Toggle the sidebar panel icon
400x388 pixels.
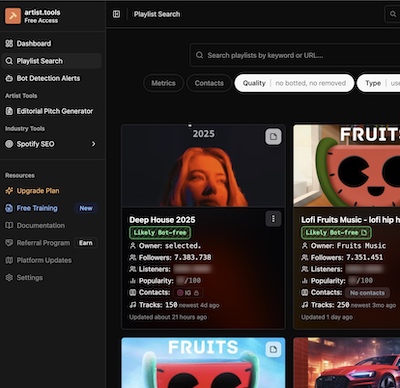pos(116,14)
